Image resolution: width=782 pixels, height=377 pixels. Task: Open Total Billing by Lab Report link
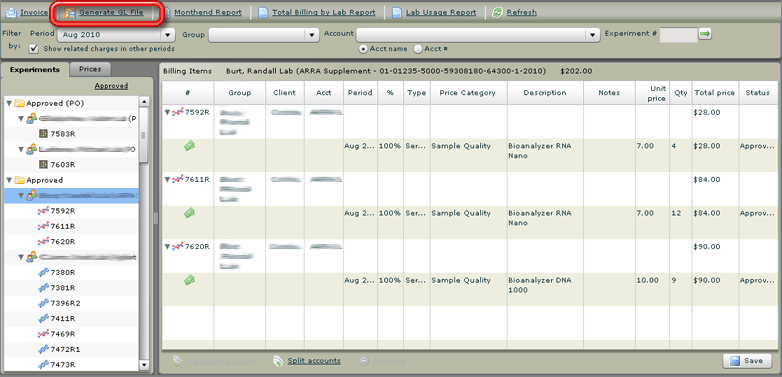tap(324, 13)
